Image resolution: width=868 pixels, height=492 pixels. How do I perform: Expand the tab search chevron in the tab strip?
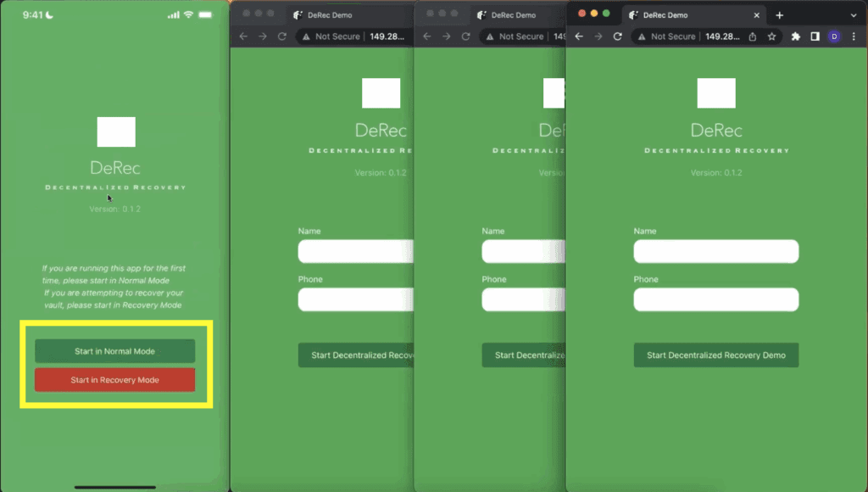(x=853, y=15)
